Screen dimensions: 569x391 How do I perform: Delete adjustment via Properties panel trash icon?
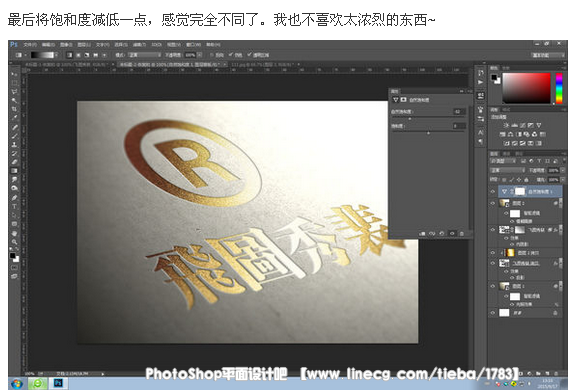pos(462,233)
